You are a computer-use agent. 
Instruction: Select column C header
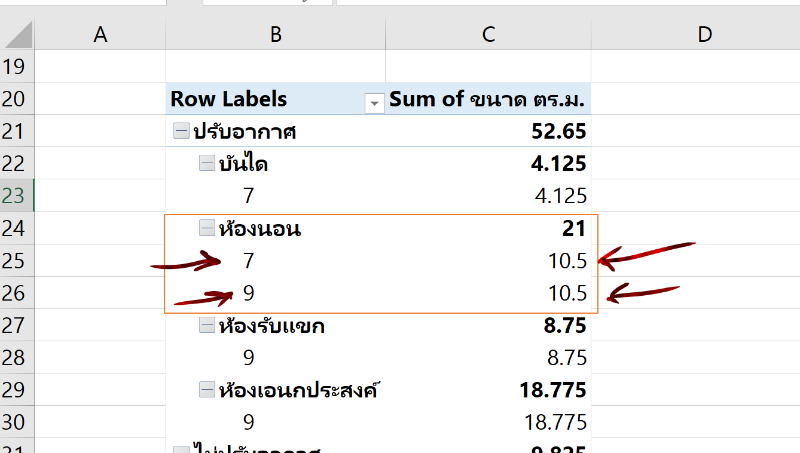point(488,35)
